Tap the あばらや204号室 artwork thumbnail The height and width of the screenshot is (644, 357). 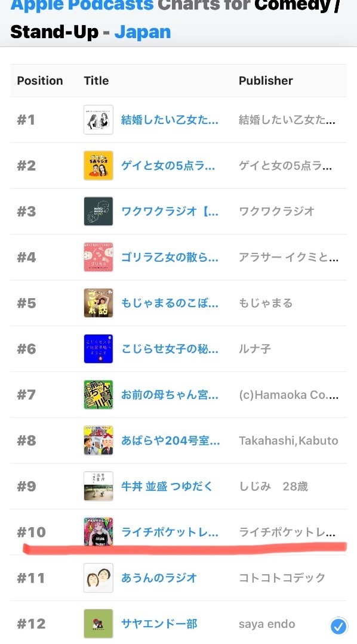tap(99, 440)
